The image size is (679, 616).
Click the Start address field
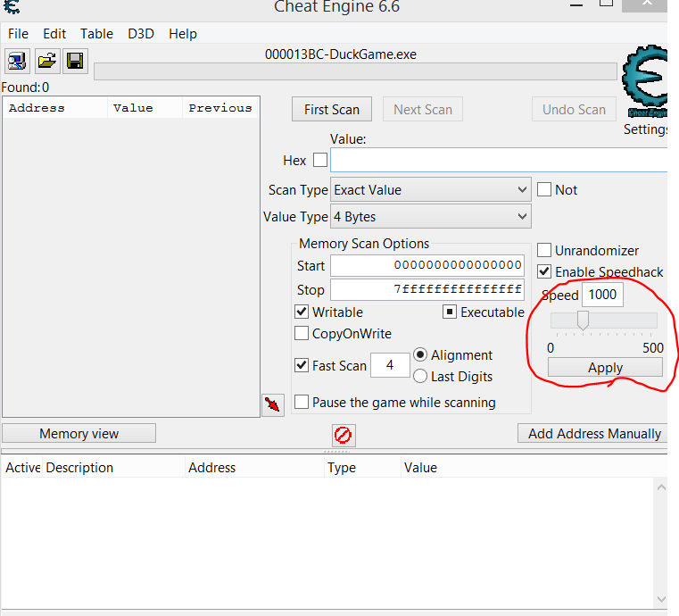(427, 265)
